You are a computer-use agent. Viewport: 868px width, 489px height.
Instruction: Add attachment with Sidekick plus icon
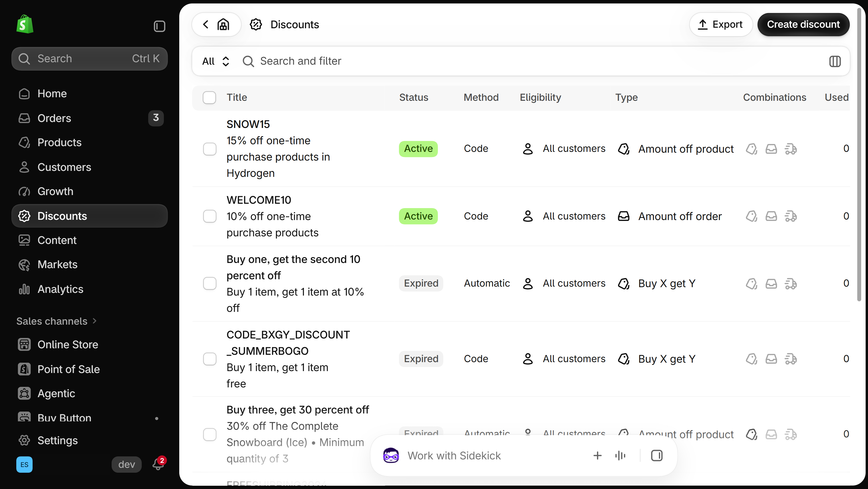tap(597, 455)
